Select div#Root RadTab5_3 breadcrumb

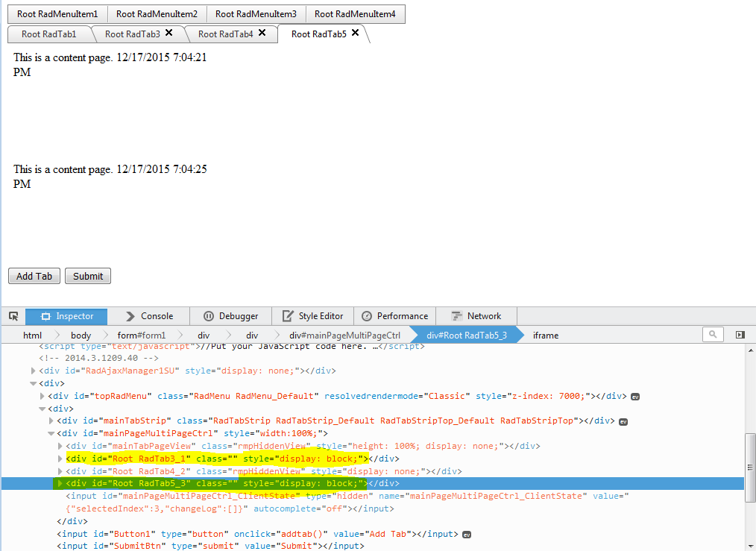[466, 336]
